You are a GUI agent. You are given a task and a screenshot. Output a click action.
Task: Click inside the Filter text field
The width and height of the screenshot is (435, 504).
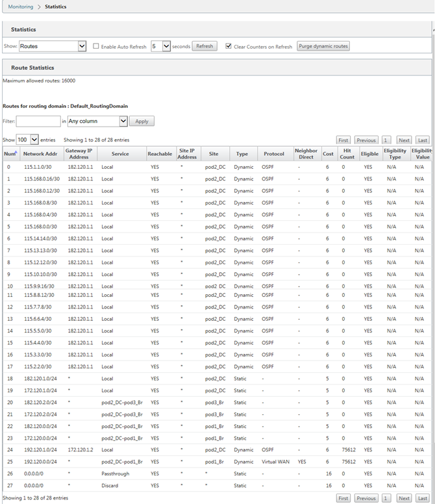pos(38,121)
